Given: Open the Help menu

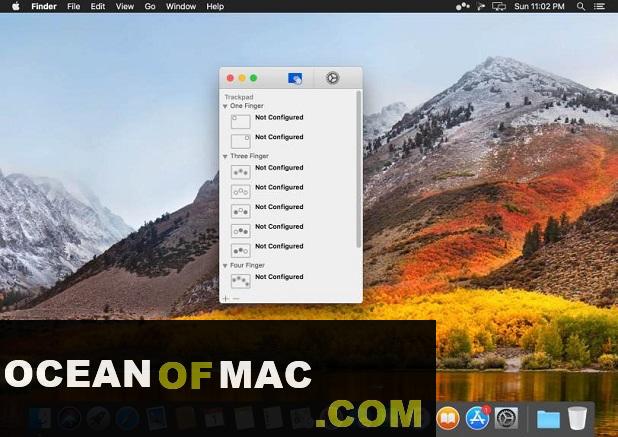Looking at the screenshot, I should tap(215, 6).
